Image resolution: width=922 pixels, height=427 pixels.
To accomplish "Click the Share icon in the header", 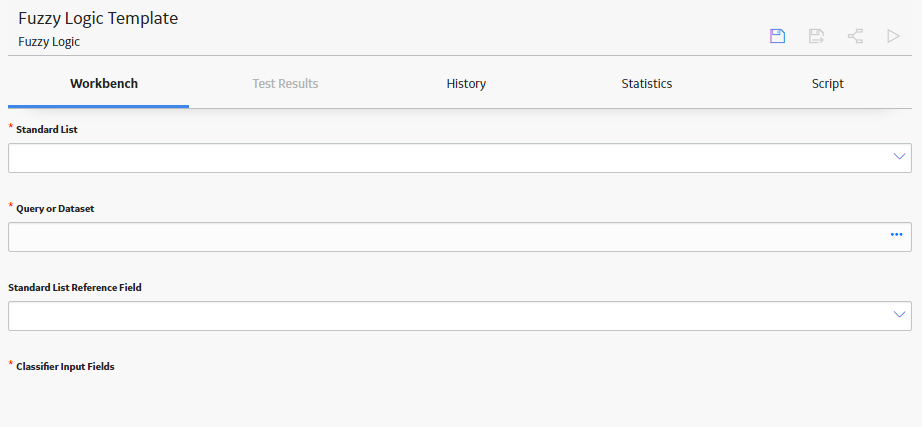I will (855, 36).
